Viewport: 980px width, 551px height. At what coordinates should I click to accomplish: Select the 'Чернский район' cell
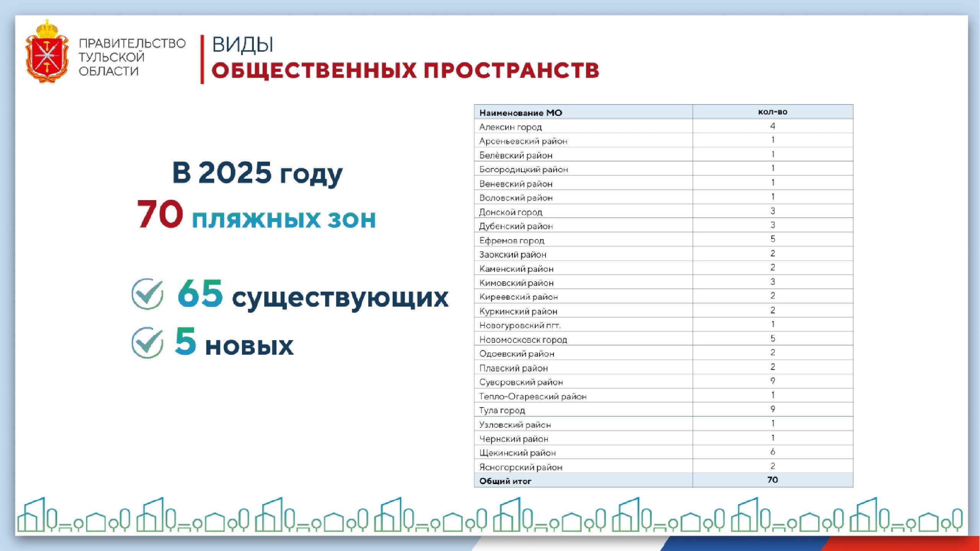pos(583,438)
